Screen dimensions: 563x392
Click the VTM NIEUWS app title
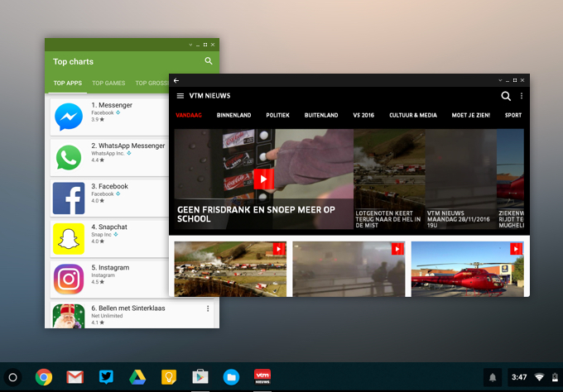click(x=209, y=96)
